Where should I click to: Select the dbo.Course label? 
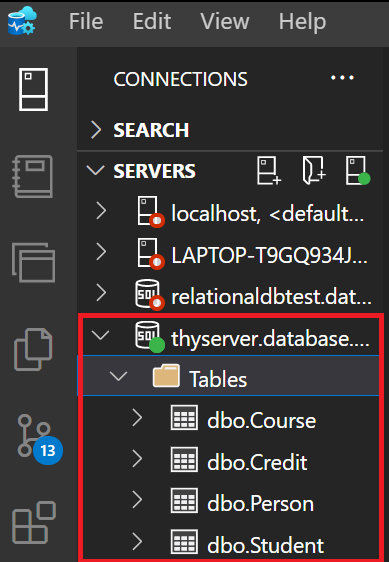[262, 421]
